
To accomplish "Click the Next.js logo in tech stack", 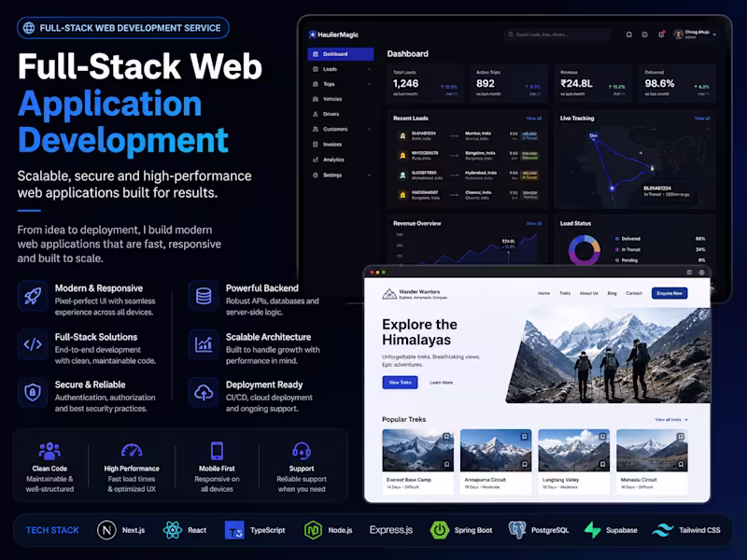I will [x=106, y=530].
